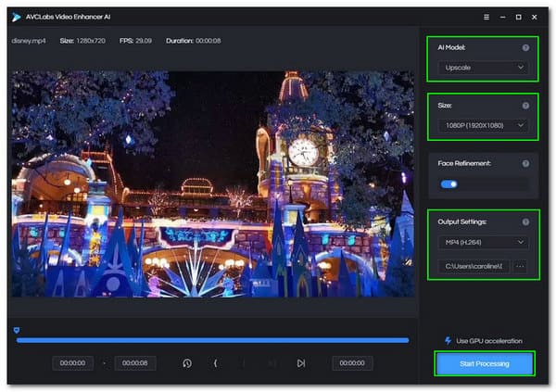Edit the start time 00:00:00 field
Viewport: 556px width, 392px height.
(x=72, y=363)
